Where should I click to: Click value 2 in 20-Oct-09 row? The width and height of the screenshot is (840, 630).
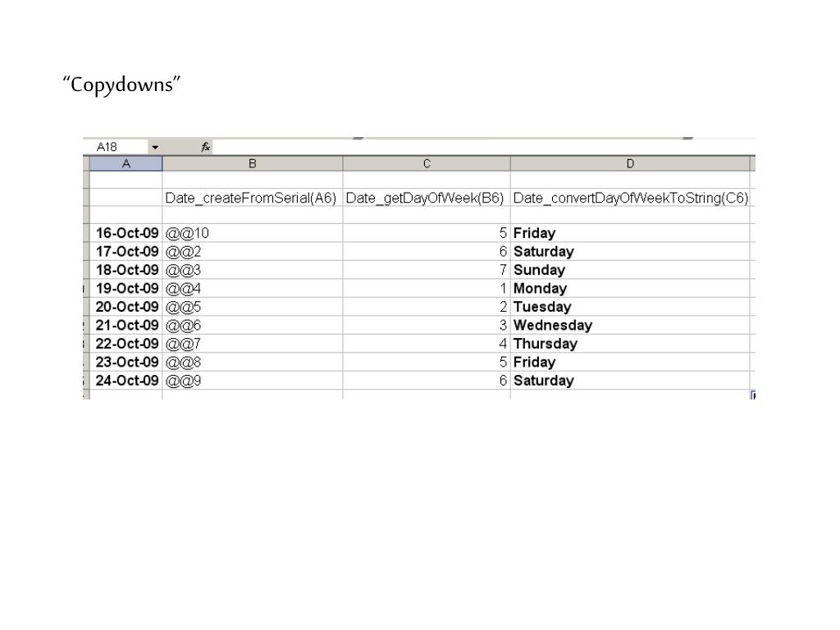pos(427,307)
